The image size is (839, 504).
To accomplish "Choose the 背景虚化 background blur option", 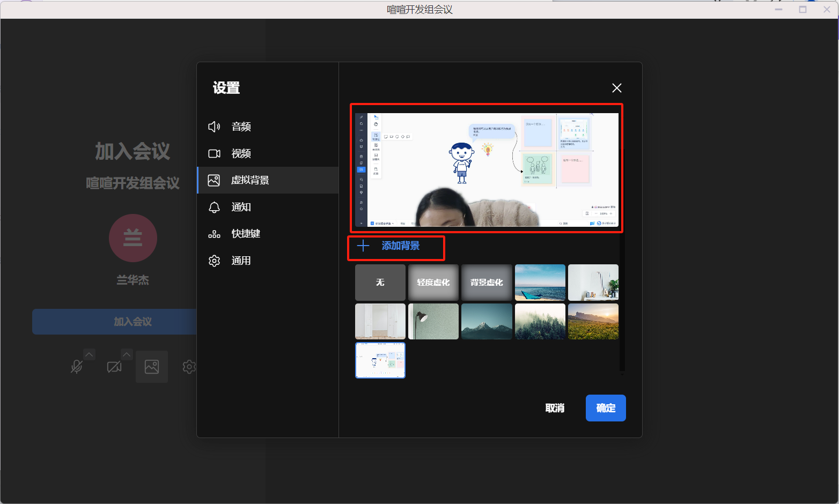I will coord(487,283).
